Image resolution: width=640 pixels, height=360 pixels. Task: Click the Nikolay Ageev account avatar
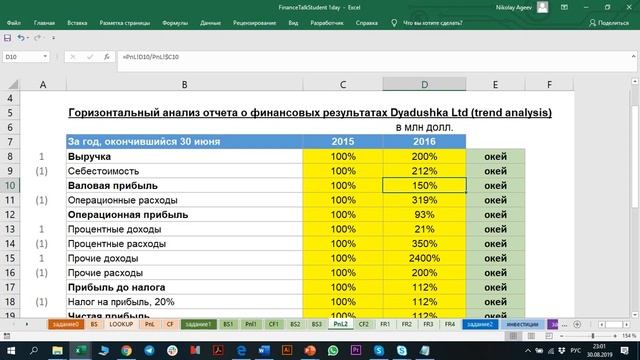pos(542,7)
